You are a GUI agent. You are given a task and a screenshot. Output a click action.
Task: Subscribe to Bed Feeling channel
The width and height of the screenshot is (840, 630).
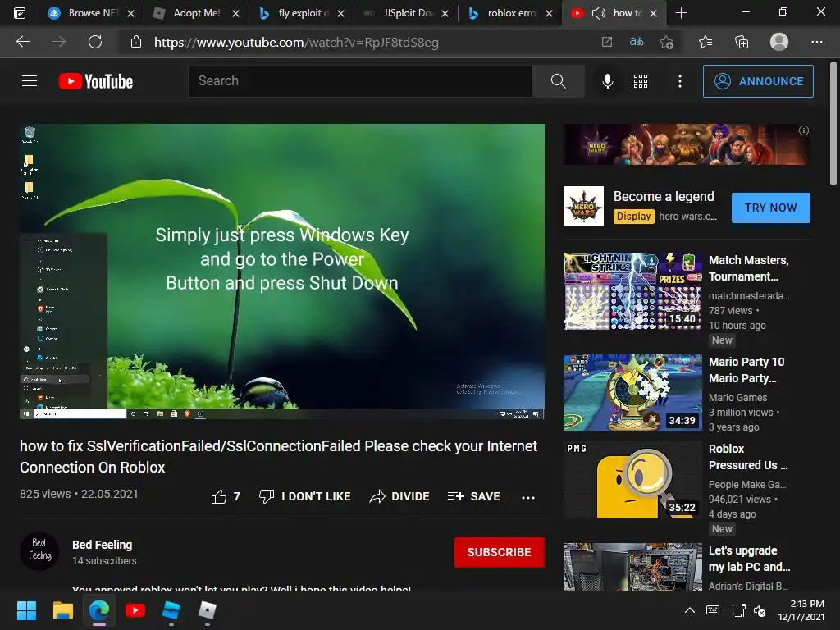click(x=500, y=552)
